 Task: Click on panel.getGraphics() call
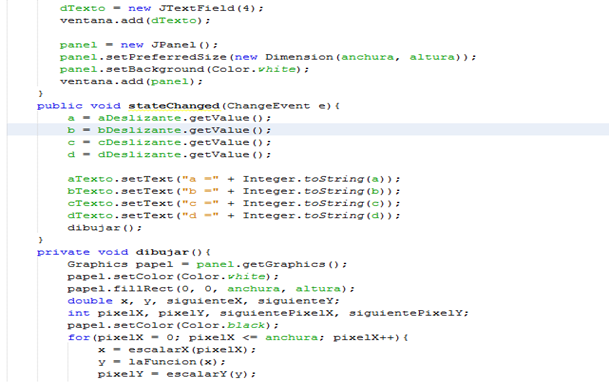click(271, 264)
